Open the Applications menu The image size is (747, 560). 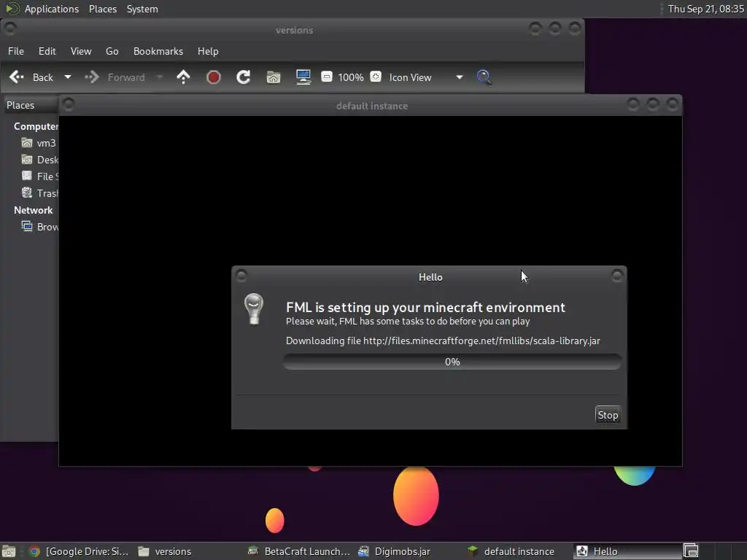[x=52, y=9]
